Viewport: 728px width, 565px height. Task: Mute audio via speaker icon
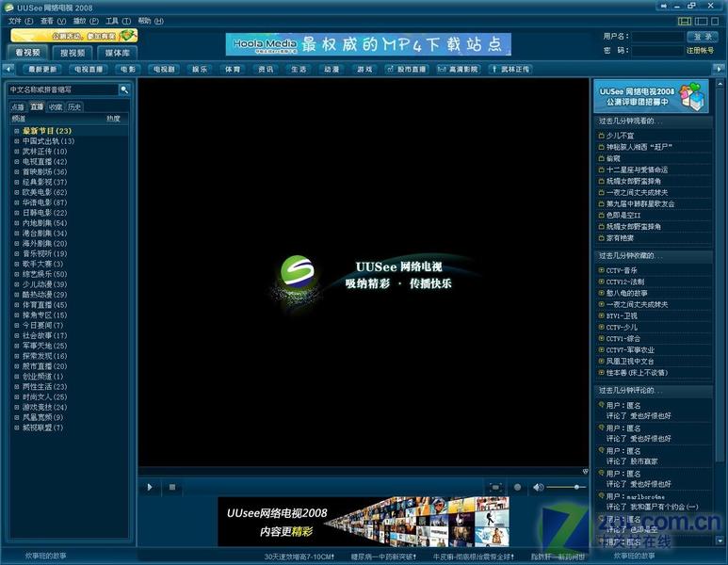pyautogui.click(x=538, y=487)
